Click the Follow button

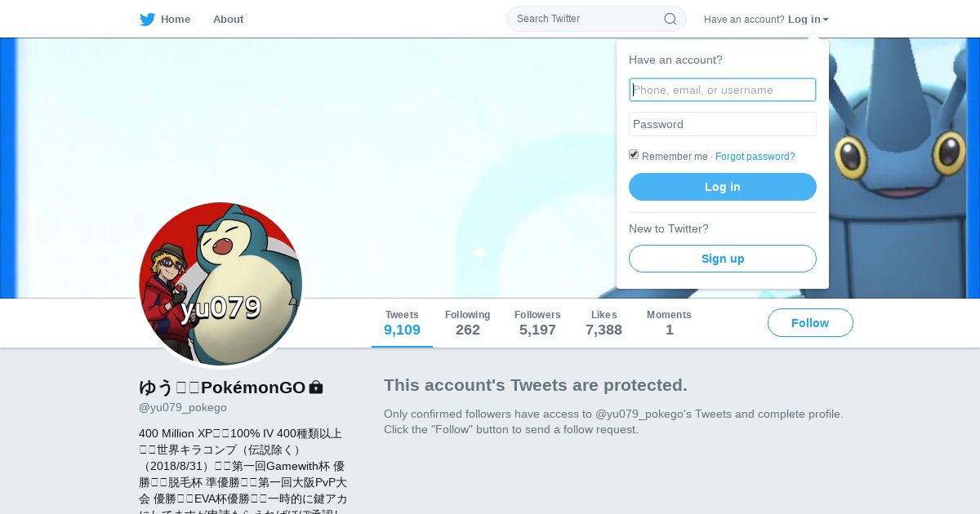[810, 323]
